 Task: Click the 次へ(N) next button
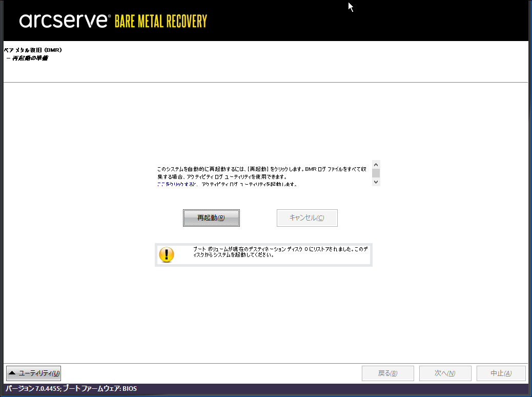pyautogui.click(x=445, y=373)
